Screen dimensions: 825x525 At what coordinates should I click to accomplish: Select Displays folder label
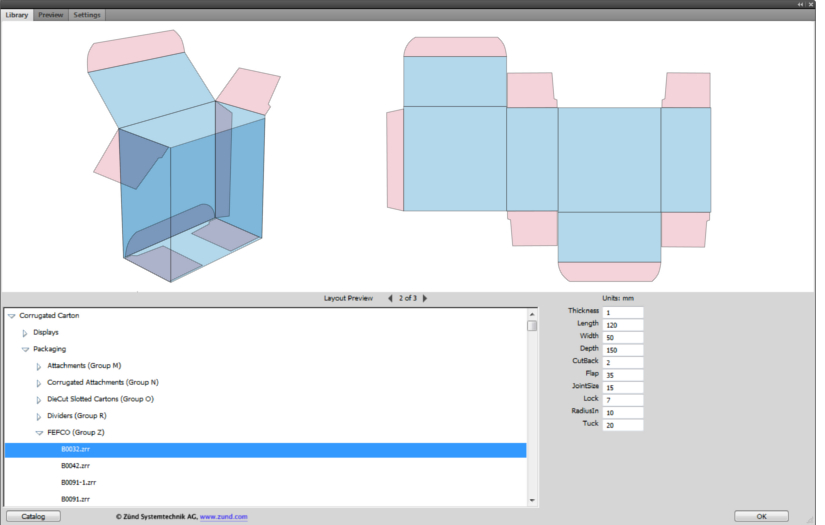[x=46, y=332]
